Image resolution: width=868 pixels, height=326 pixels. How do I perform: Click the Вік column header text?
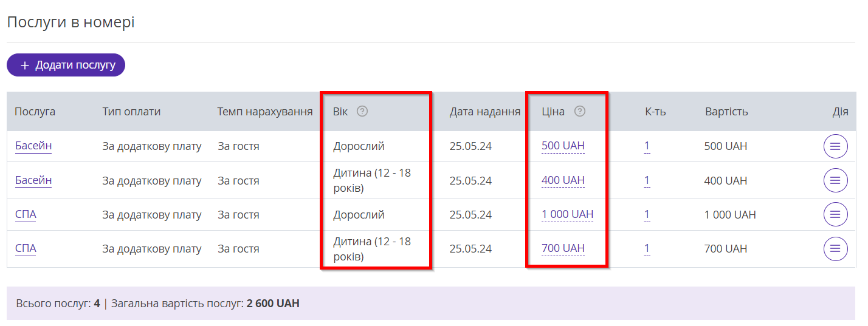pyautogui.click(x=340, y=112)
